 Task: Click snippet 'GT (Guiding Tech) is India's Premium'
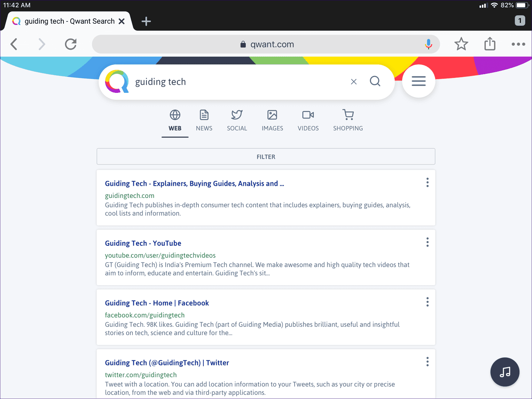click(x=257, y=269)
